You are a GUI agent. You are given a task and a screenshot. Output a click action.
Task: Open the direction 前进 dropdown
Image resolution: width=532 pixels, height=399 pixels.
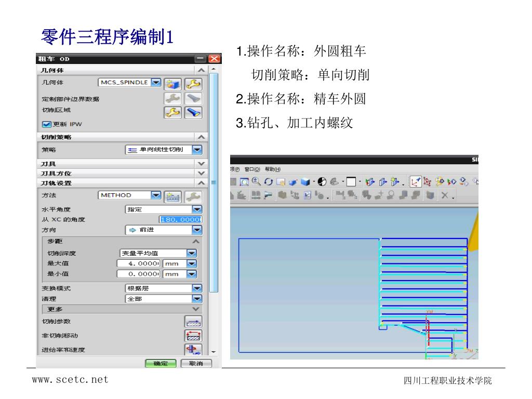(x=197, y=230)
